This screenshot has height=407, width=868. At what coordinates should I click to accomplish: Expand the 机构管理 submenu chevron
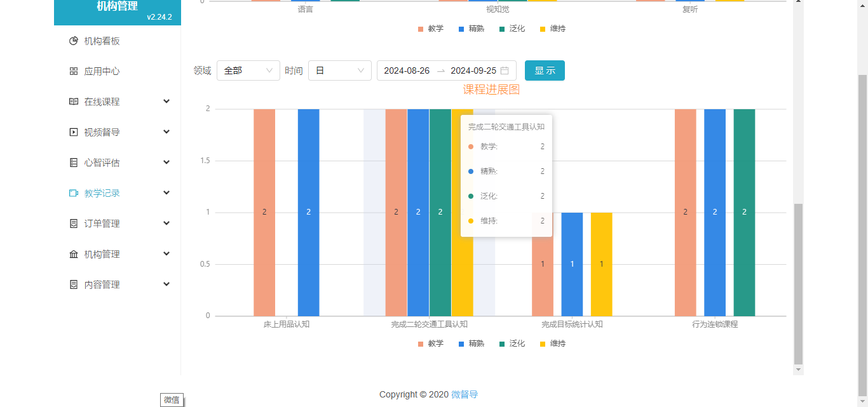[166, 254]
